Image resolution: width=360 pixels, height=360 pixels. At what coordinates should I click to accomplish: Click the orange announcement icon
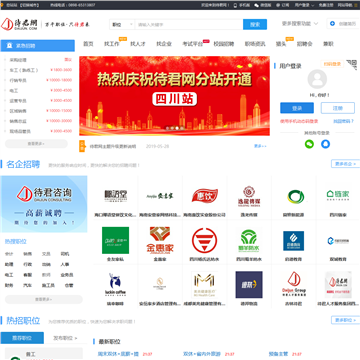click(82, 146)
